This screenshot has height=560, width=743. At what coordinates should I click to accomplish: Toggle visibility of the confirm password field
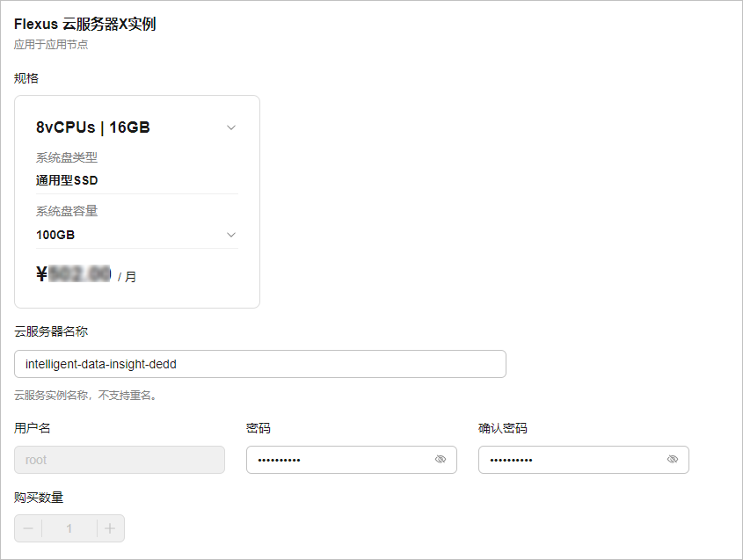pos(673,460)
